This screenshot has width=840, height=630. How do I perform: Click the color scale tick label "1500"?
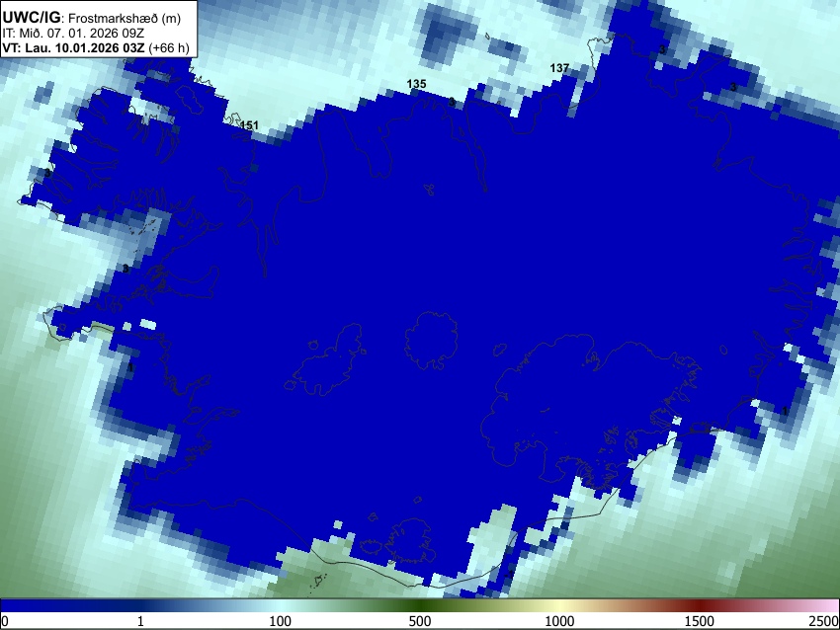pos(700,621)
